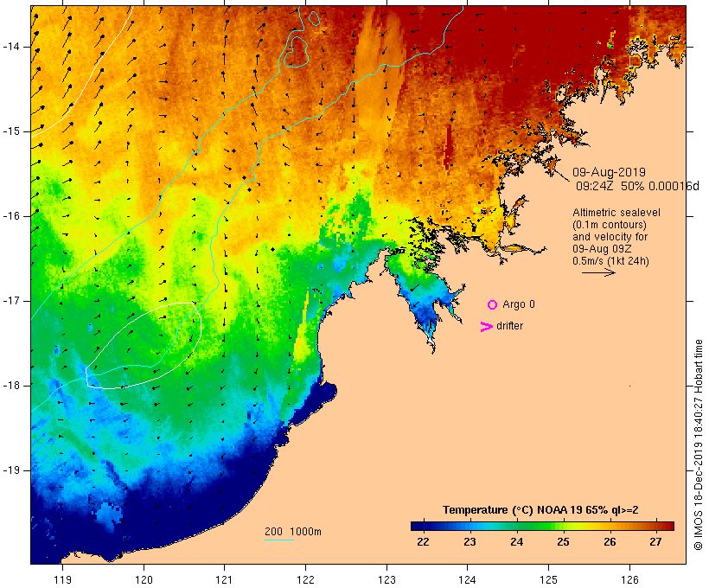Click the longitude axis label 125
Image resolution: width=709 pixels, height=588 pixels.
548,580
